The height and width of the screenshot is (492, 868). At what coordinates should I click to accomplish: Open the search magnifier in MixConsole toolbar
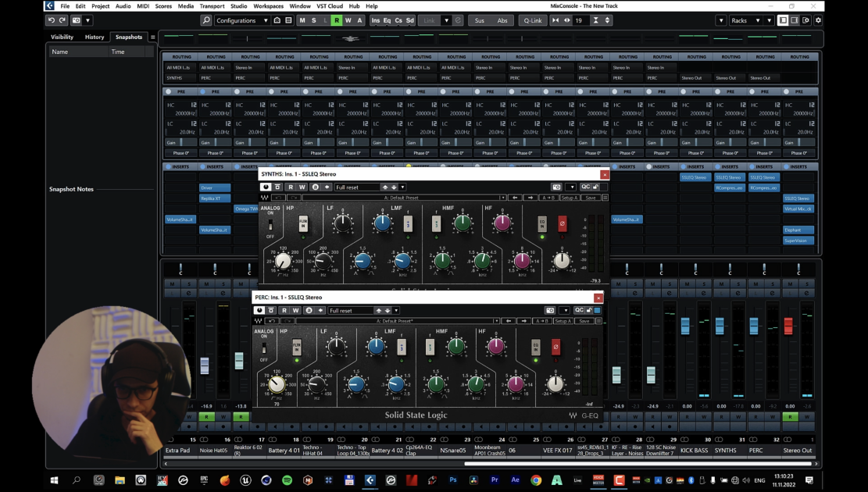pyautogui.click(x=206, y=20)
